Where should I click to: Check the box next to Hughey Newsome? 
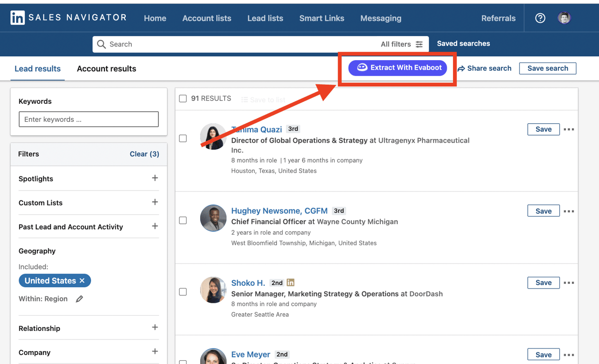[x=183, y=220]
